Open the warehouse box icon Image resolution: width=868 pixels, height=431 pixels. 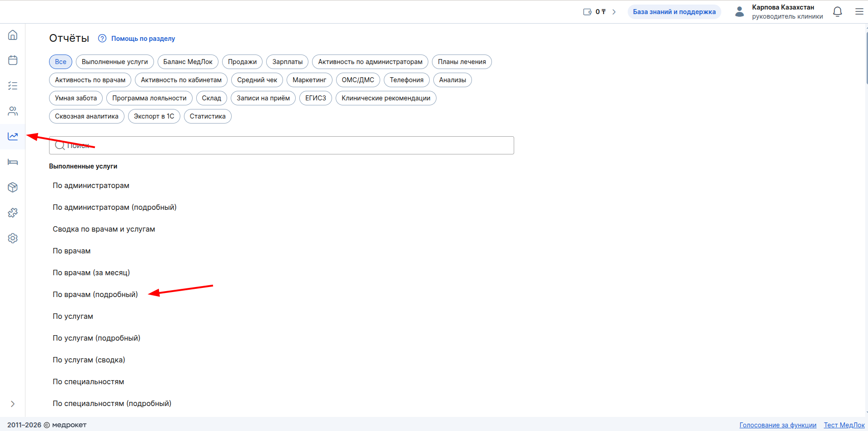(13, 188)
